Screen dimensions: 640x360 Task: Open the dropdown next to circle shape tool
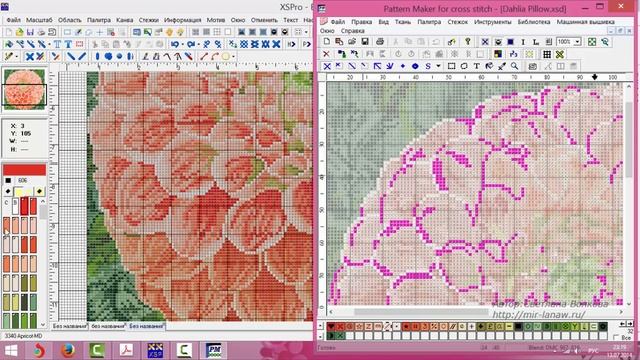233,57
